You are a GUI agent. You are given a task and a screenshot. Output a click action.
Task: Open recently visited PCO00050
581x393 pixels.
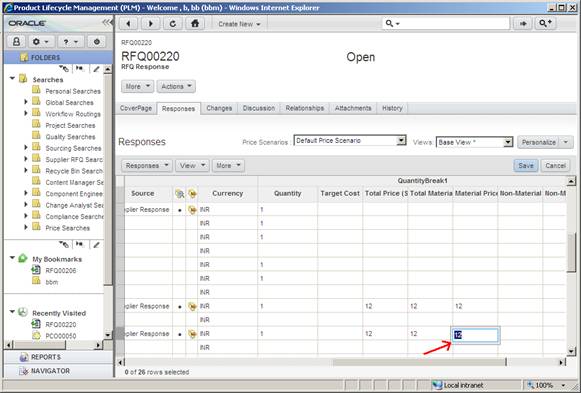60,336
